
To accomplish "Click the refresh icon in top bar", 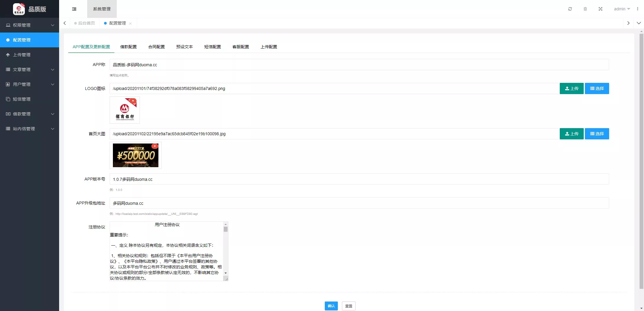I will (570, 9).
